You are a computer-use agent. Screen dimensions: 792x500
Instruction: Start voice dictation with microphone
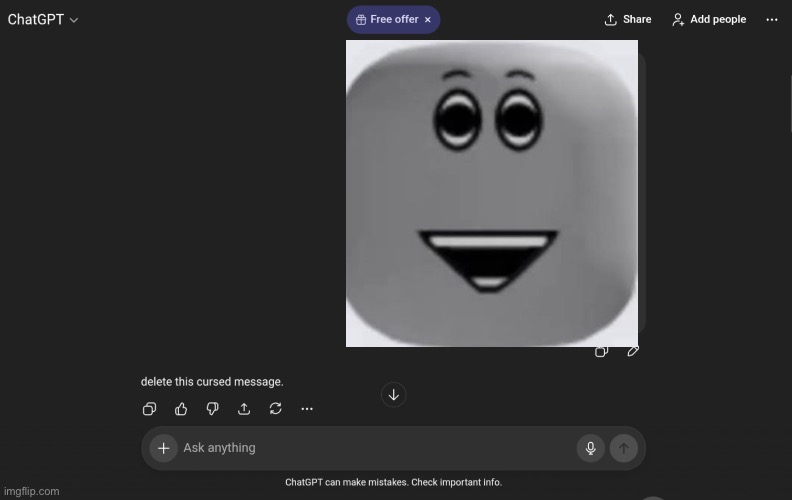tap(590, 448)
